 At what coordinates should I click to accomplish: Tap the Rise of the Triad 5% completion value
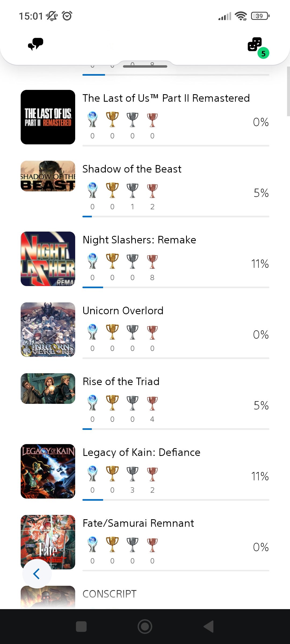point(261,405)
